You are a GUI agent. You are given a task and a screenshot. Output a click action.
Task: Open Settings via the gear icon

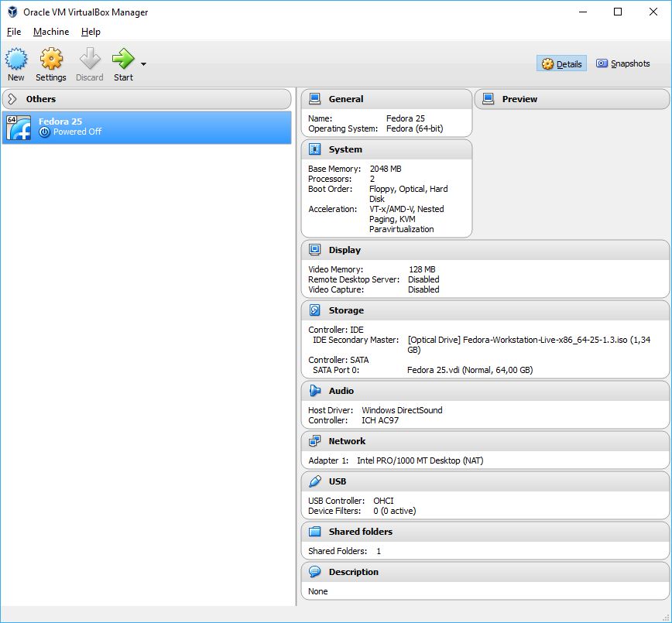coord(51,59)
